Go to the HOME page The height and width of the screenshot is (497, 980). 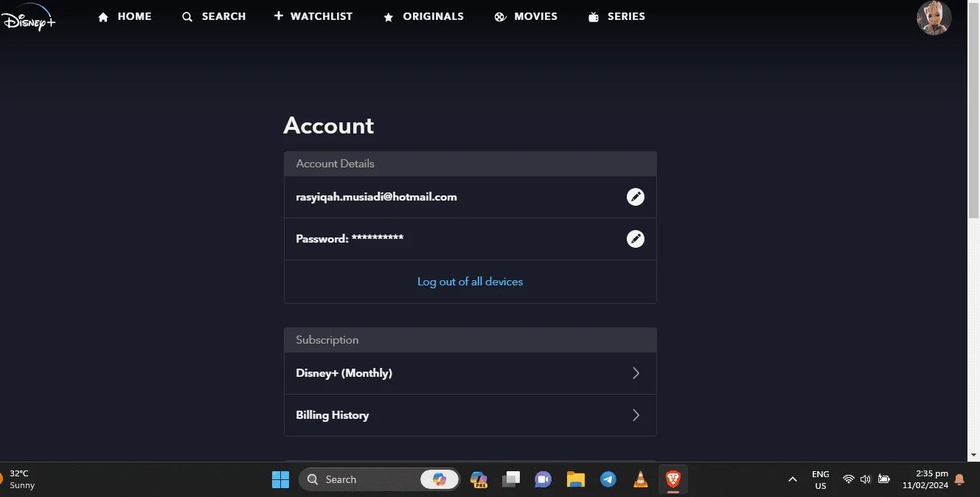coord(125,16)
